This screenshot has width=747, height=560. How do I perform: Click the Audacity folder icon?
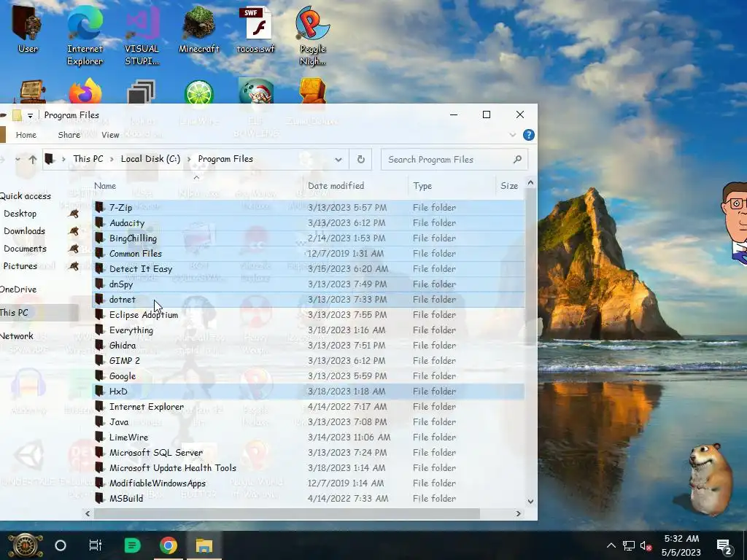click(x=99, y=223)
